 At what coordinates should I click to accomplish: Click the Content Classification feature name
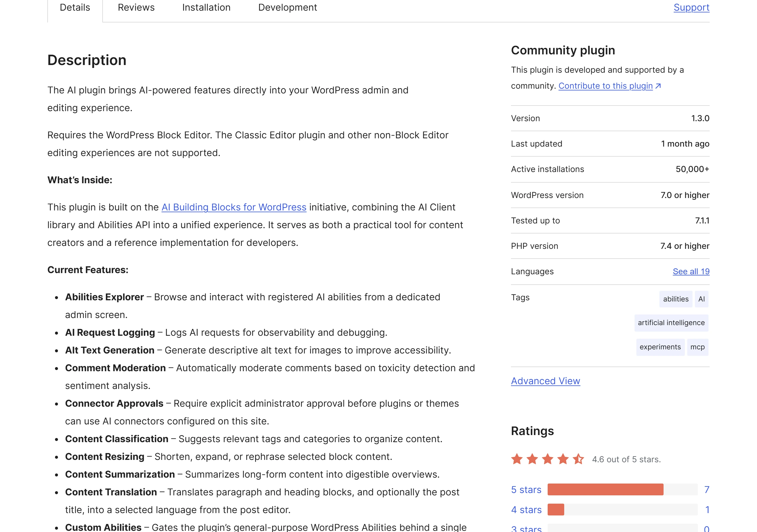pyautogui.click(x=117, y=439)
